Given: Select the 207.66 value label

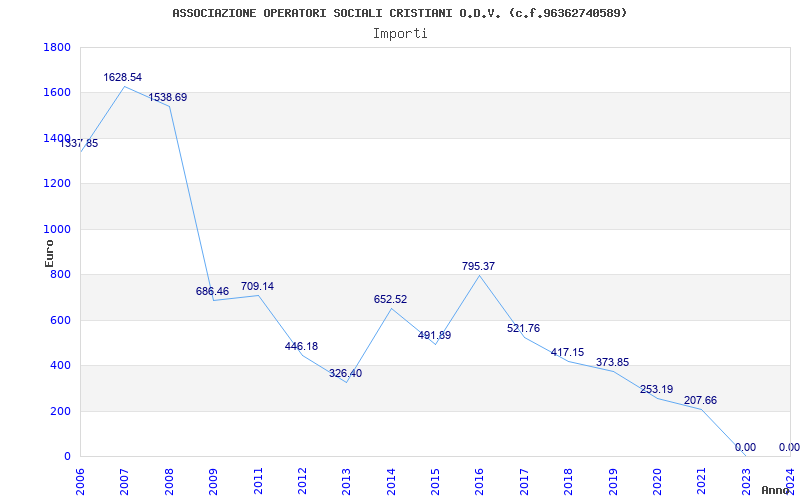Looking at the screenshot, I should pos(700,401).
